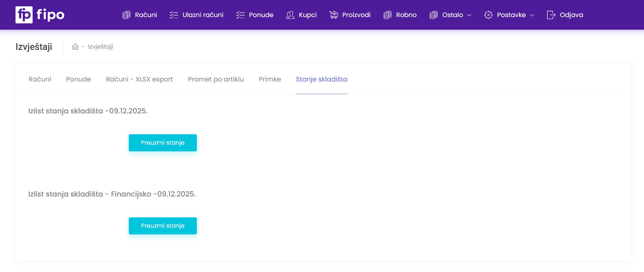Click the fipo logo icon

24,15
